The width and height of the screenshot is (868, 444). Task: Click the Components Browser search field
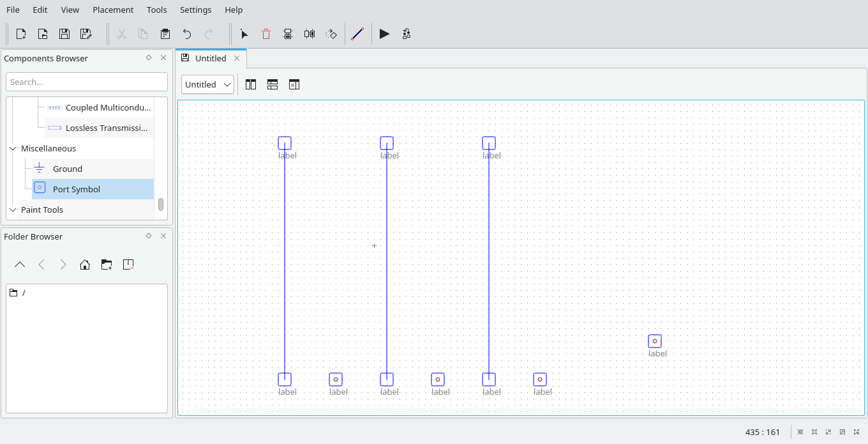86,81
